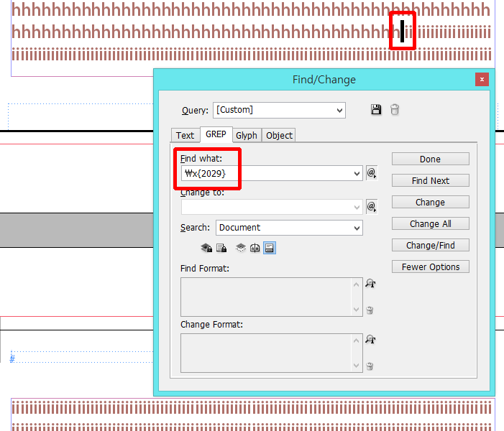The width and height of the screenshot is (504, 431).
Task: Toggle Include Locked Stories search option
Action: click(221, 248)
